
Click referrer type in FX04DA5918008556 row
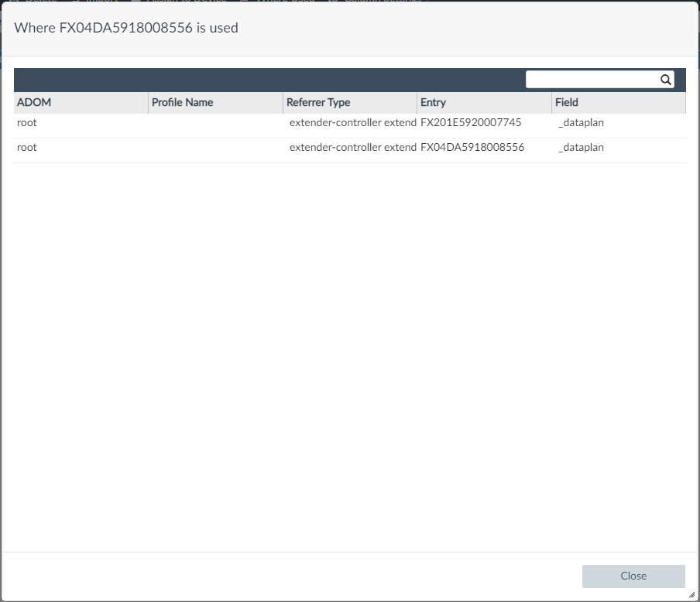[x=352, y=147]
